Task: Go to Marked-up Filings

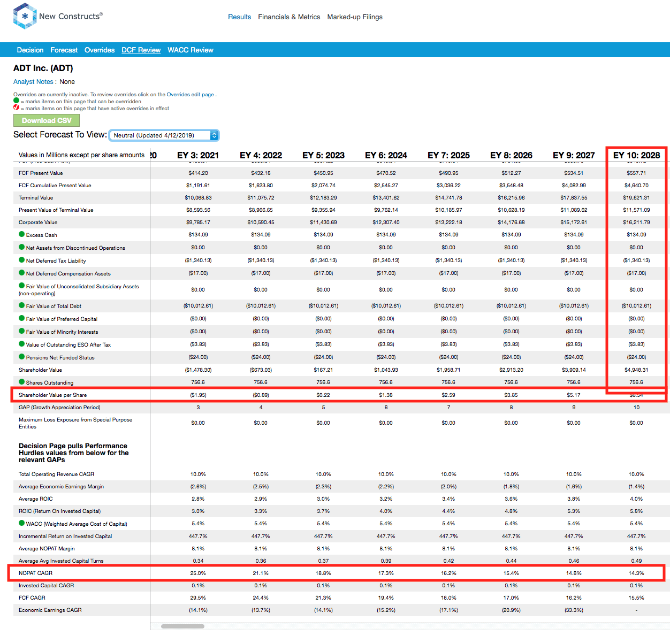Action: click(355, 17)
